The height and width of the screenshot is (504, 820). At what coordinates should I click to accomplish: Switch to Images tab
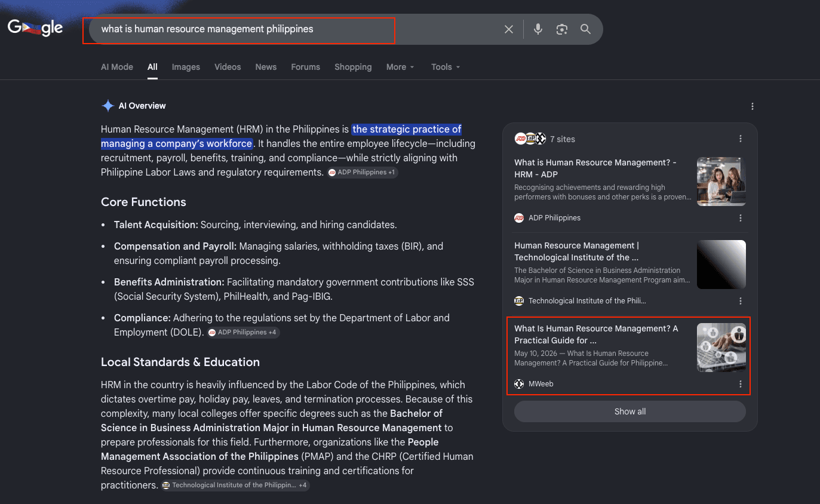(186, 67)
